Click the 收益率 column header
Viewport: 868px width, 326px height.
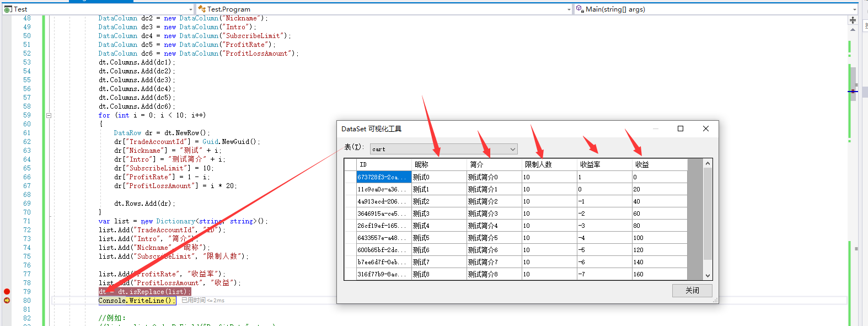(x=604, y=164)
